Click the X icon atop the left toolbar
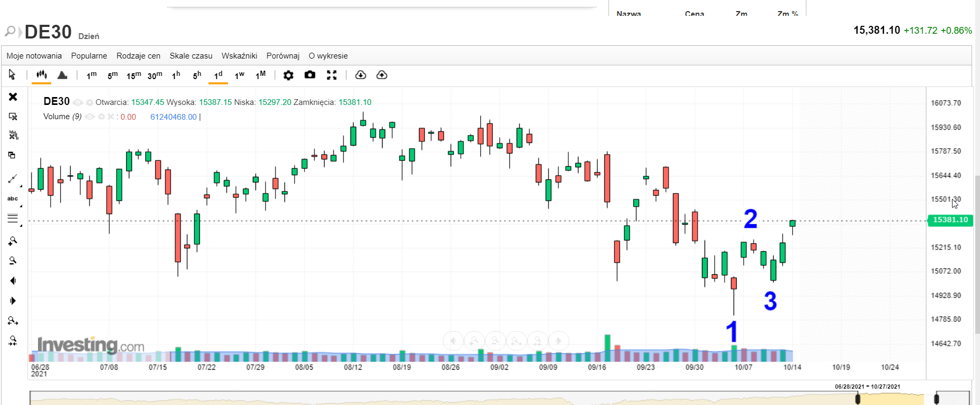980x405 pixels. point(13,97)
